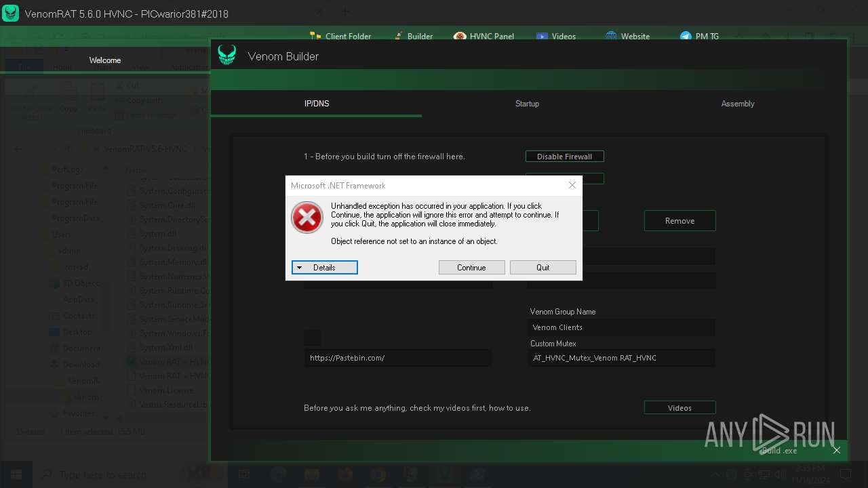The image size is (868, 488).
Task: Select the IP/DNS tab
Action: coord(317,104)
